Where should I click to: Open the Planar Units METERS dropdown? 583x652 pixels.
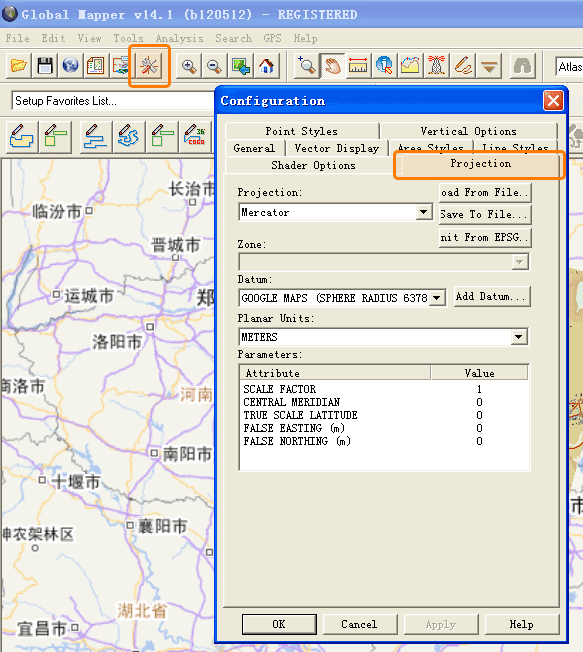tap(383, 337)
